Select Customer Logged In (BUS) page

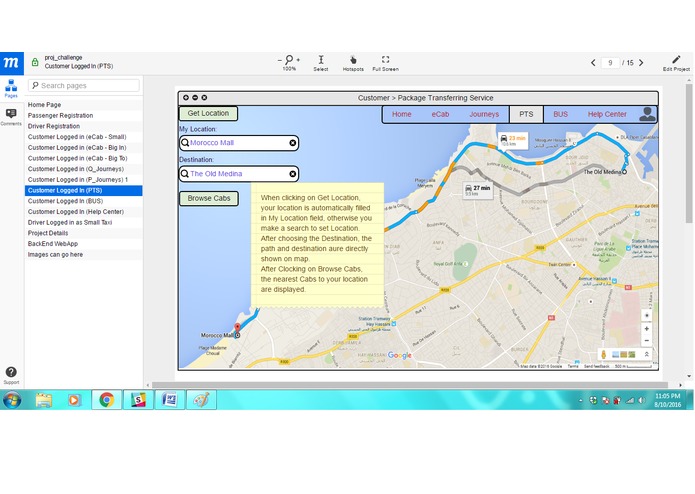coord(83,201)
